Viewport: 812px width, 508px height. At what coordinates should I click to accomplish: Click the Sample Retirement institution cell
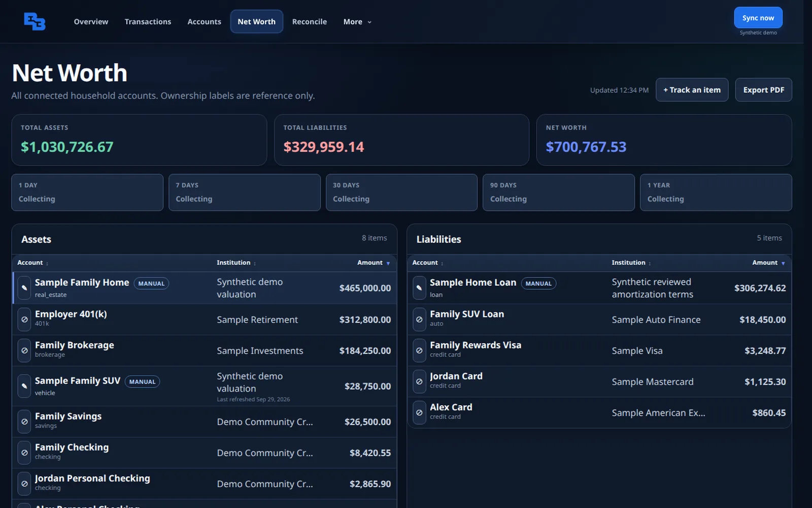257,320
